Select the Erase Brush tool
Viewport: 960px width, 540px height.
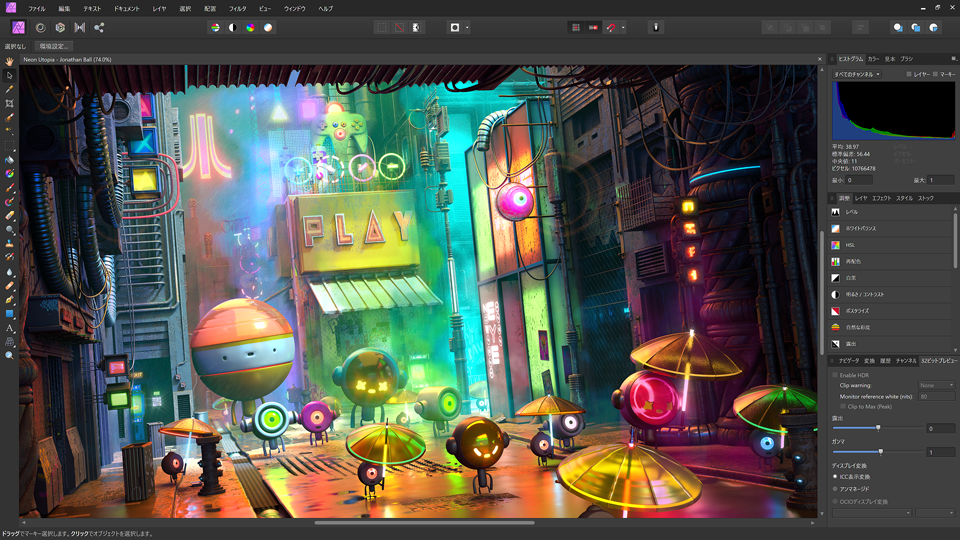(9, 216)
